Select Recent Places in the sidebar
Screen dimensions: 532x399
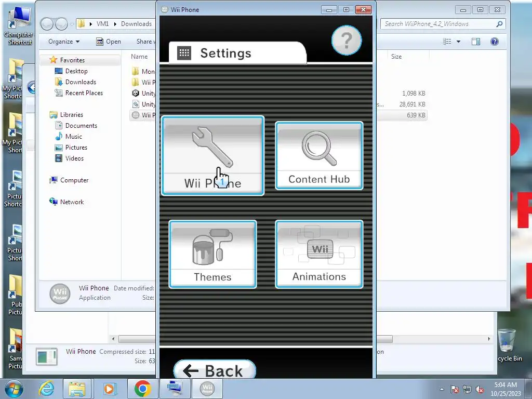(84, 92)
